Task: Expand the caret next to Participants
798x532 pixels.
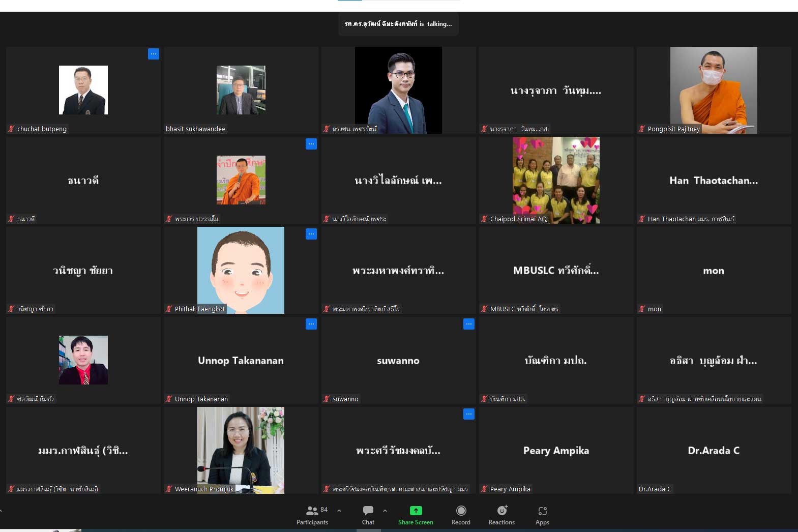Action: pos(339,511)
